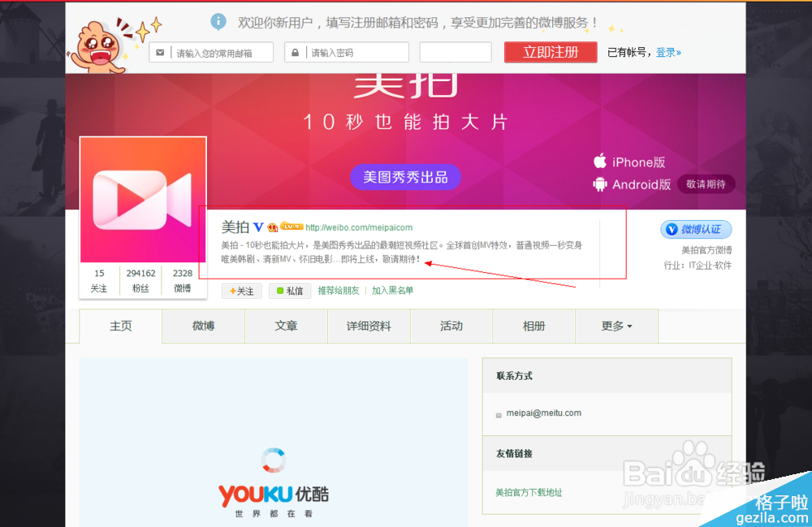Click the 美拍 profile name text
This screenshot has width=812, height=527.
pyautogui.click(x=235, y=227)
